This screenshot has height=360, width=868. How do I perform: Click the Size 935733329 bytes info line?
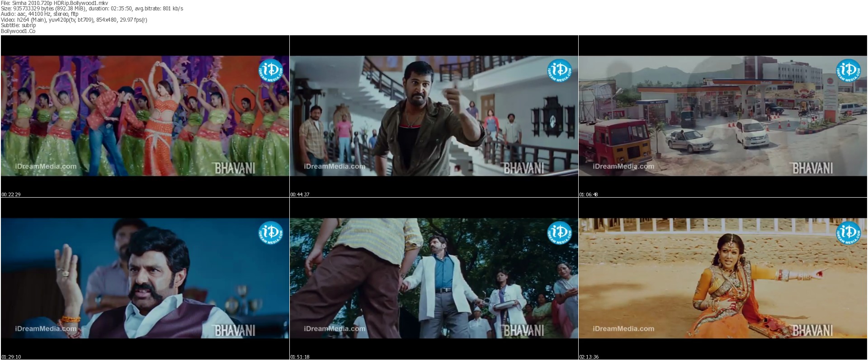[92, 9]
